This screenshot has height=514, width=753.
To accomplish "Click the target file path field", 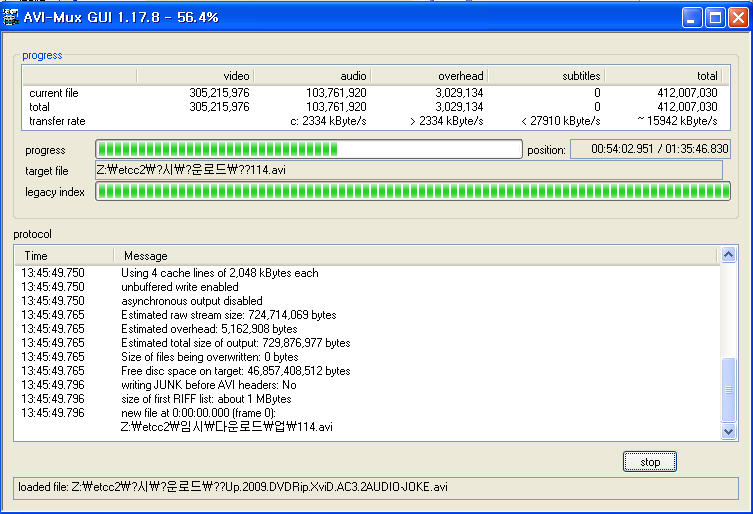I will click(x=409, y=170).
